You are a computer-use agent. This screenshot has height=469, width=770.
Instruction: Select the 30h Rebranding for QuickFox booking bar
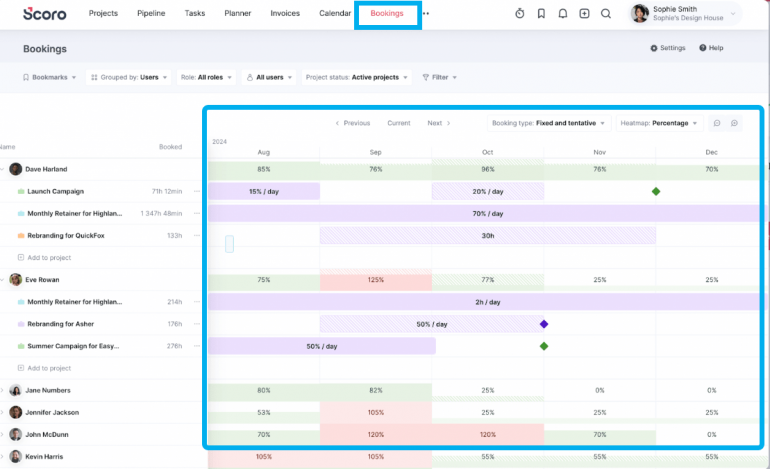pyautogui.click(x=488, y=236)
